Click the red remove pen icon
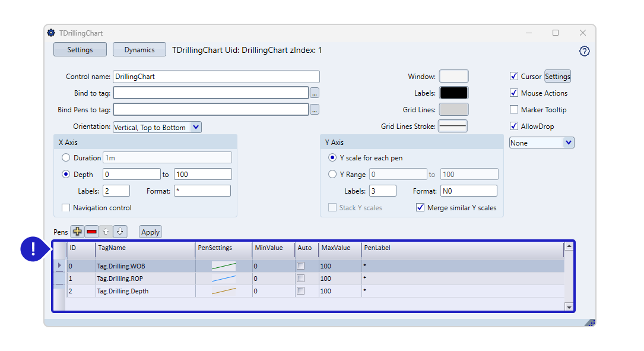This screenshot has height=351, width=644. (x=91, y=232)
